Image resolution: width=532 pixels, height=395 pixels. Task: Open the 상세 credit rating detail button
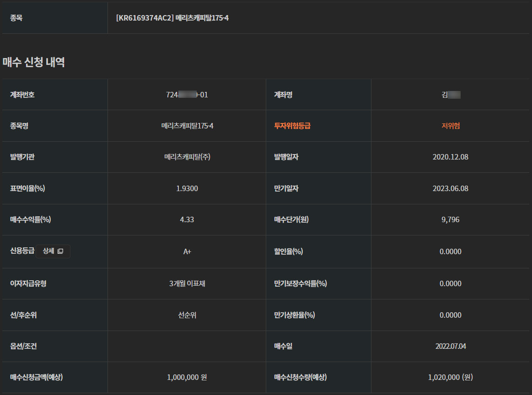coord(53,251)
